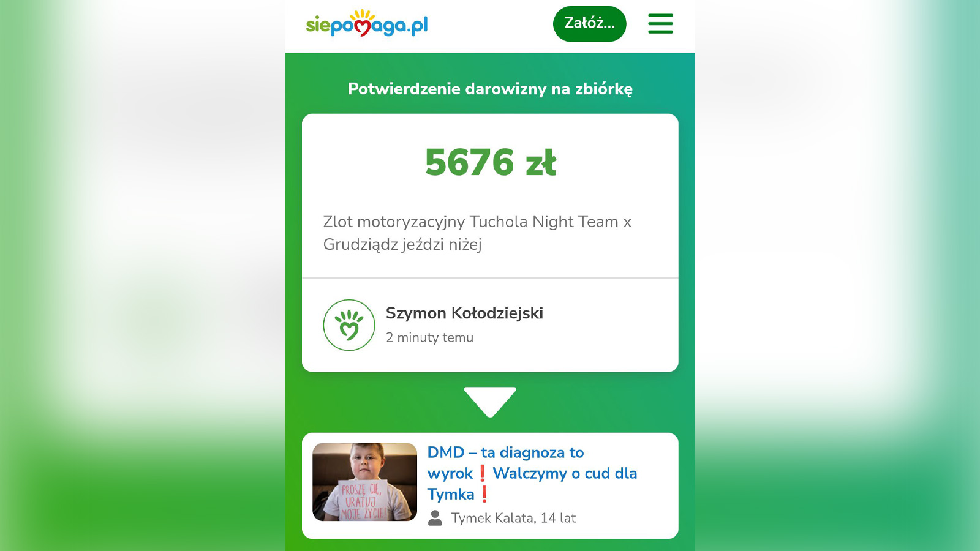Click the 2 minuty temu timestamp
This screenshot has height=551, width=980.
tap(429, 337)
